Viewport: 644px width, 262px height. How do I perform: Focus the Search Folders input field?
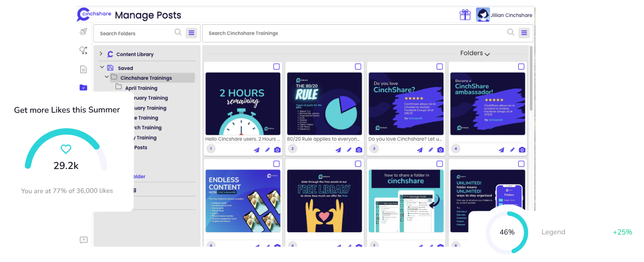pos(136,34)
